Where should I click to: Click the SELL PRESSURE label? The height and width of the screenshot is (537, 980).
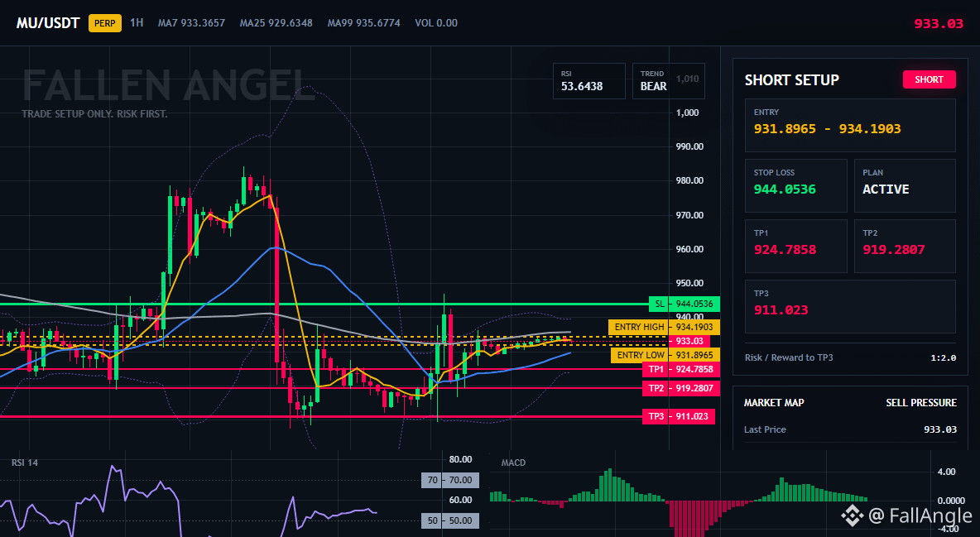tap(920, 403)
